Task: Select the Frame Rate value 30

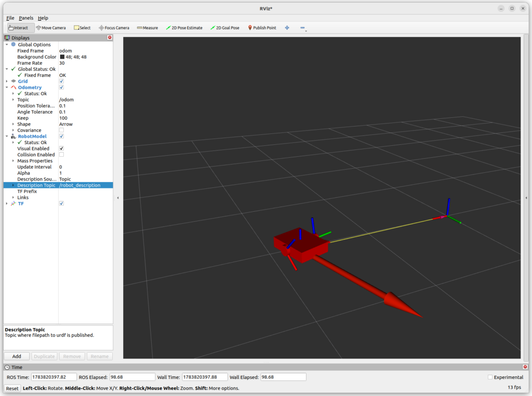Action: 62,63
